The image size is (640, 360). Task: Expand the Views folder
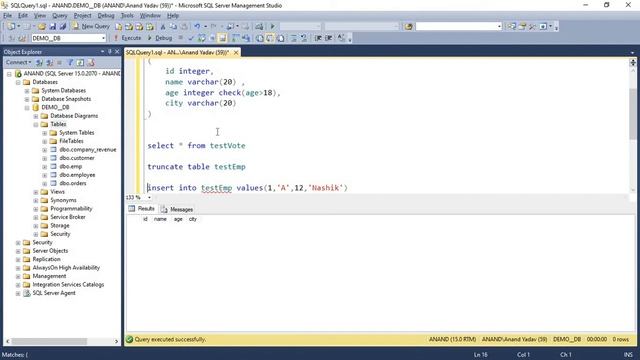(36, 192)
